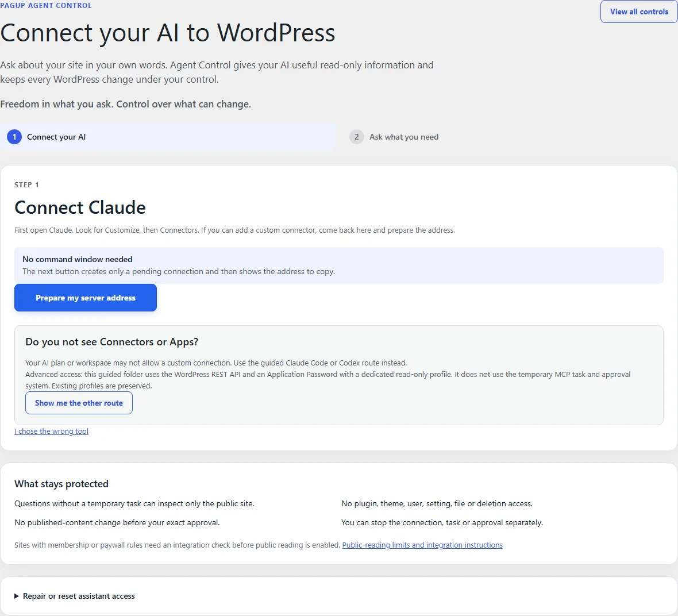Viewport: 678px width, 616px height.
Task: Click the Connect Claude heading
Action: [x=80, y=207]
